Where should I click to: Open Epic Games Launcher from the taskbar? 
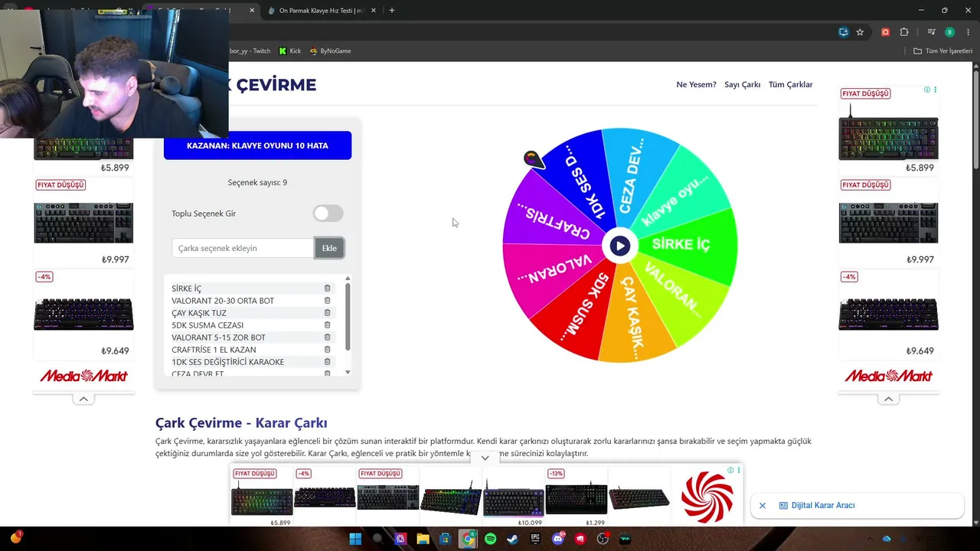pyautogui.click(x=535, y=539)
